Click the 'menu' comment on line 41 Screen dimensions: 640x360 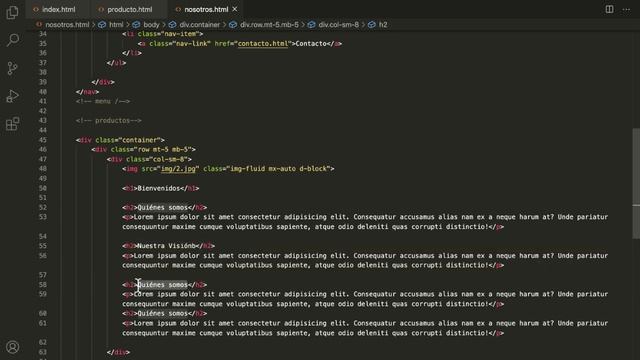[103, 101]
